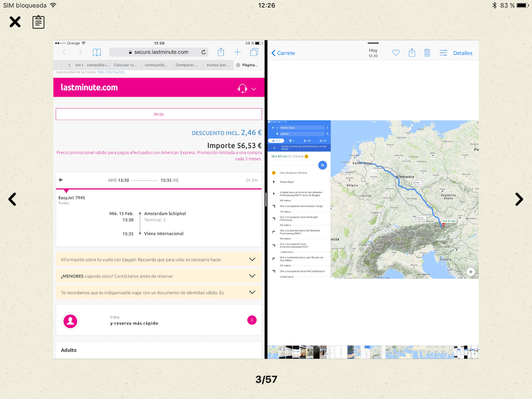Expand the identity document reminder notice
Image resolution: width=532 pixels, height=399 pixels.
click(252, 292)
